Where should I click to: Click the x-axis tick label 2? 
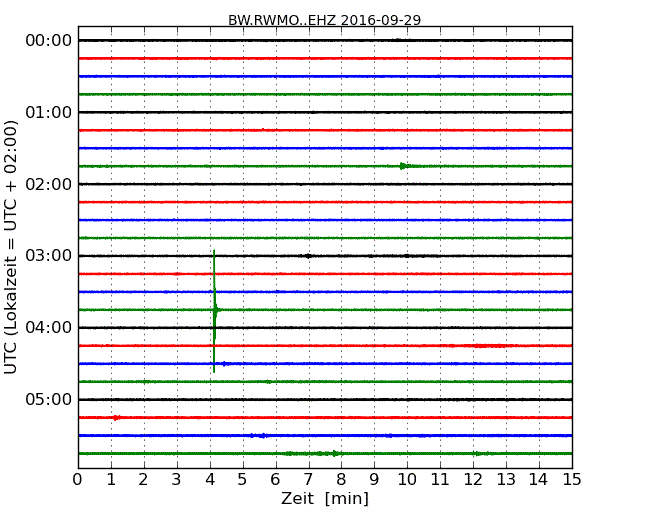click(143, 480)
